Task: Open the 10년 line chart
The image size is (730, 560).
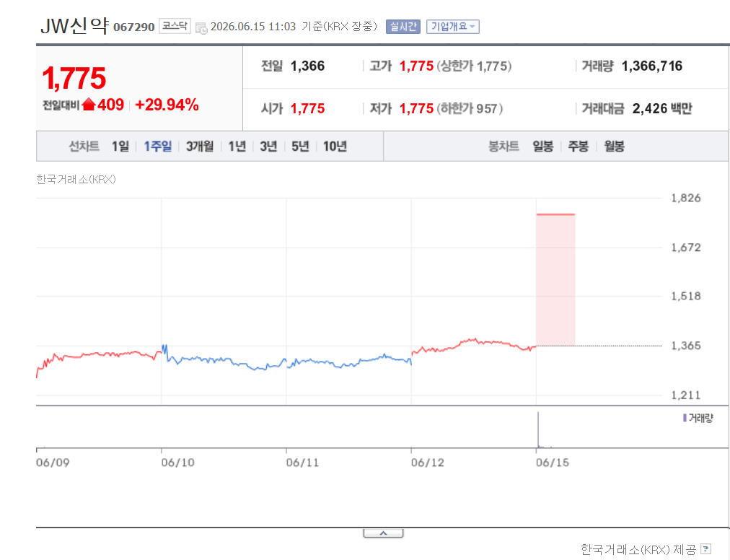Action: click(335, 146)
